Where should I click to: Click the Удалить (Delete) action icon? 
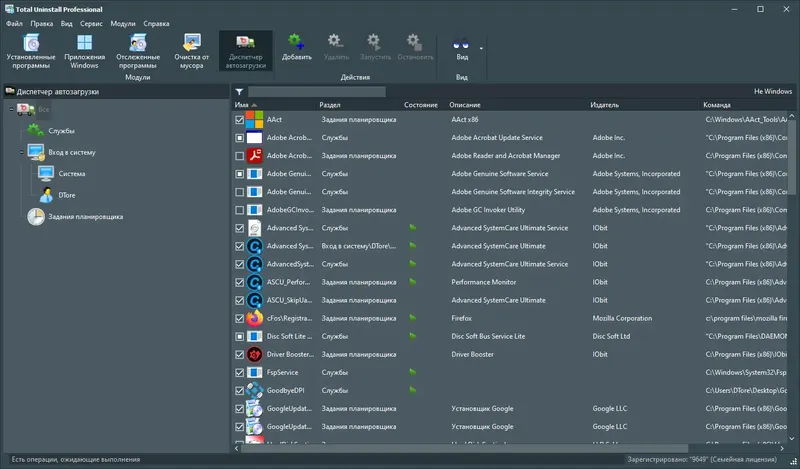[336, 42]
